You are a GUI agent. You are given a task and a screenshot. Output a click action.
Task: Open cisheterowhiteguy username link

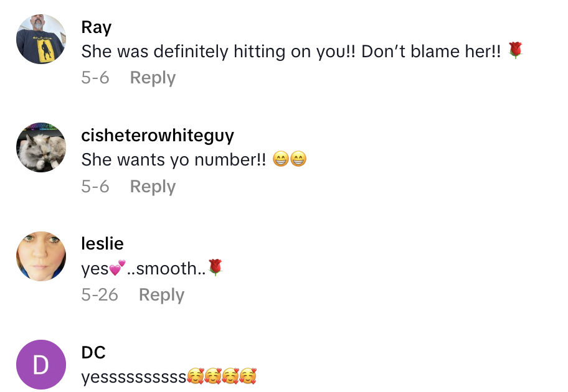[158, 136]
